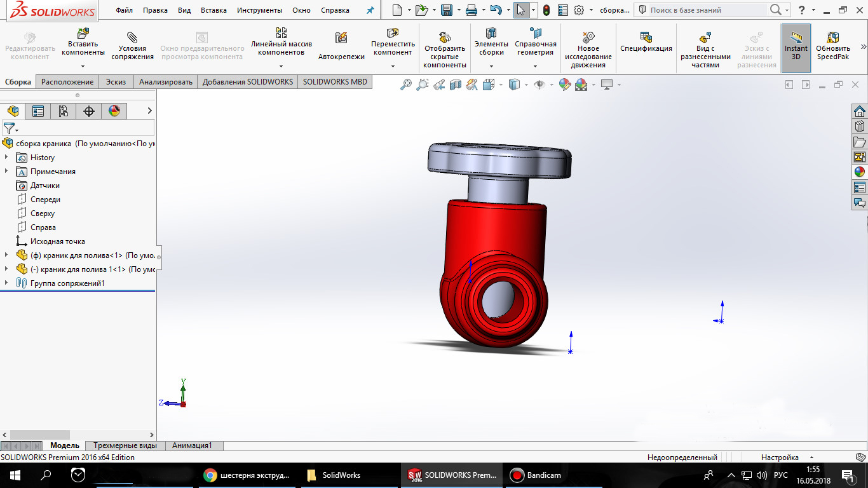Click Rebuild traffic light icon

coord(546,10)
